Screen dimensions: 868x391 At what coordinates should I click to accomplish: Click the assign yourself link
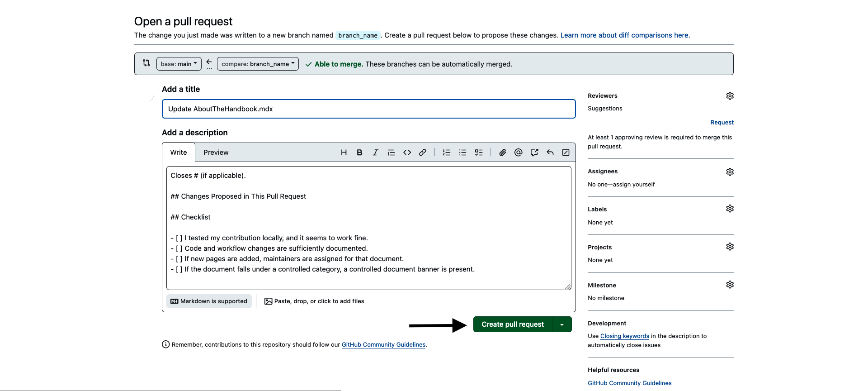(633, 185)
